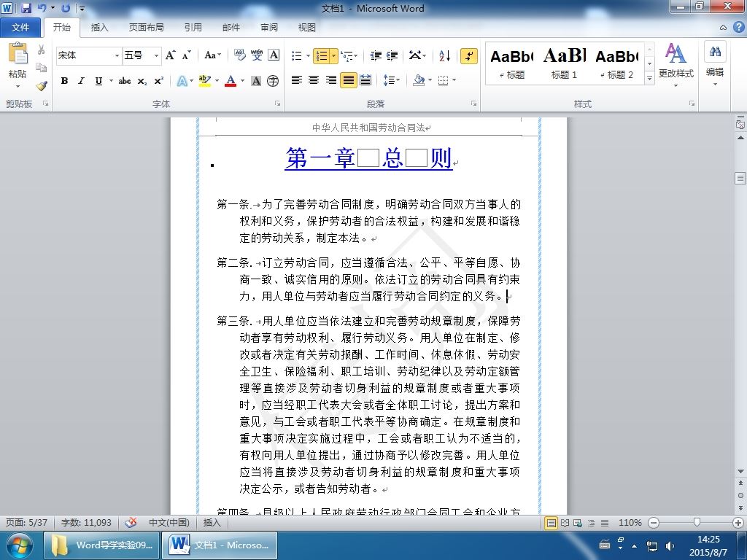Click the Increase Indent icon
747x560 pixels.
(392, 55)
